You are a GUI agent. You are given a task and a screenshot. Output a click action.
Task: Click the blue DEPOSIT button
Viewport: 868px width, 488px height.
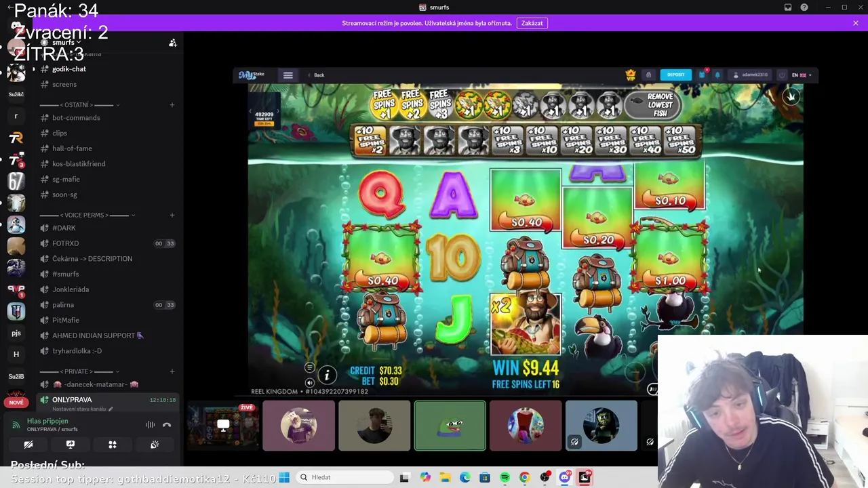coord(675,75)
